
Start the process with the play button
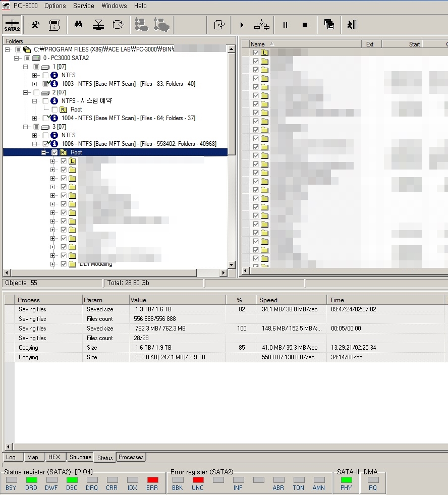(242, 25)
